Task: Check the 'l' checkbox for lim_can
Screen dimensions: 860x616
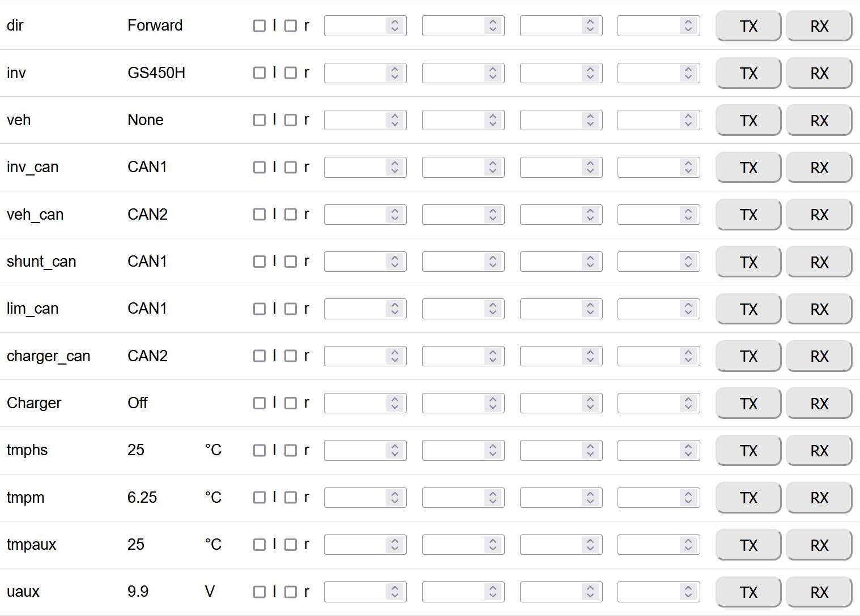Action: [259, 309]
